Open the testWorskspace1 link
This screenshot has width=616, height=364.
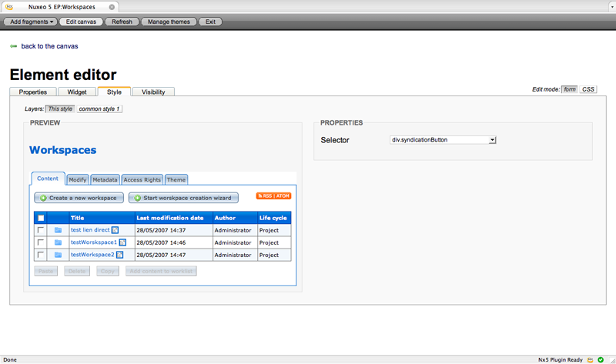(x=94, y=242)
